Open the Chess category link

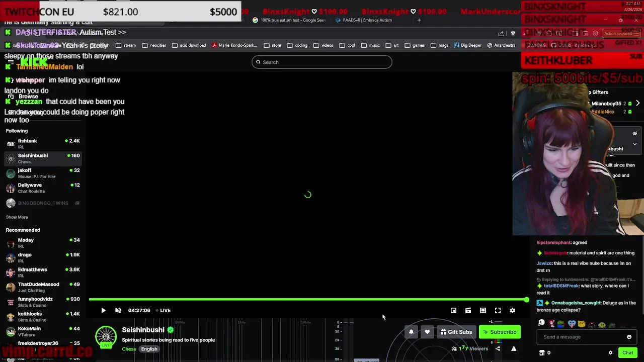click(129, 349)
